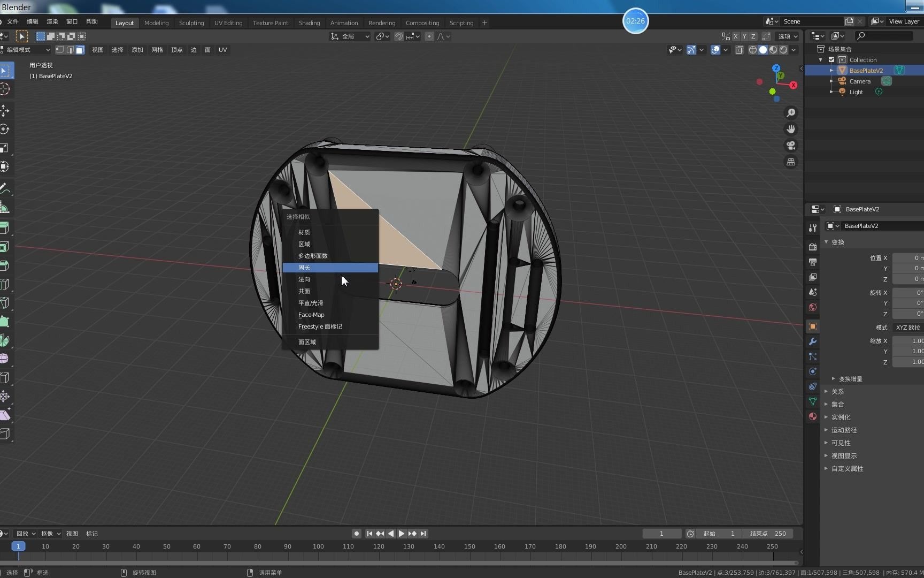Open the Physics Properties icon
Viewport: 924px width, 578px height.
pos(812,371)
